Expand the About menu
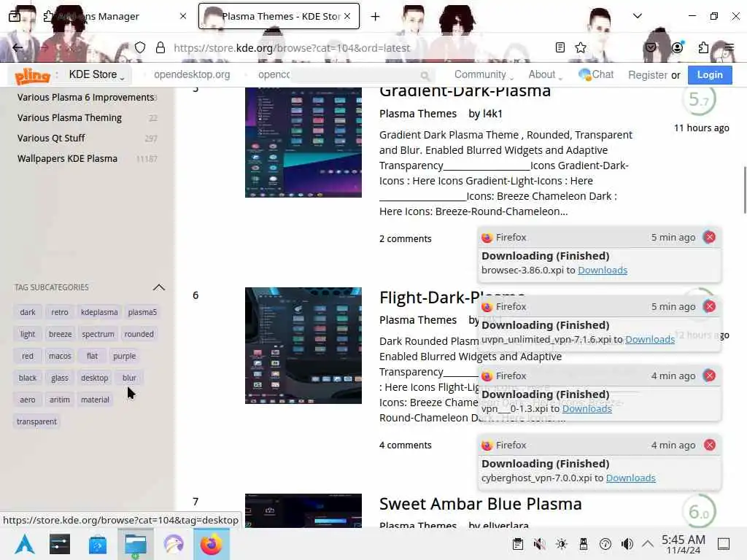 (546, 75)
